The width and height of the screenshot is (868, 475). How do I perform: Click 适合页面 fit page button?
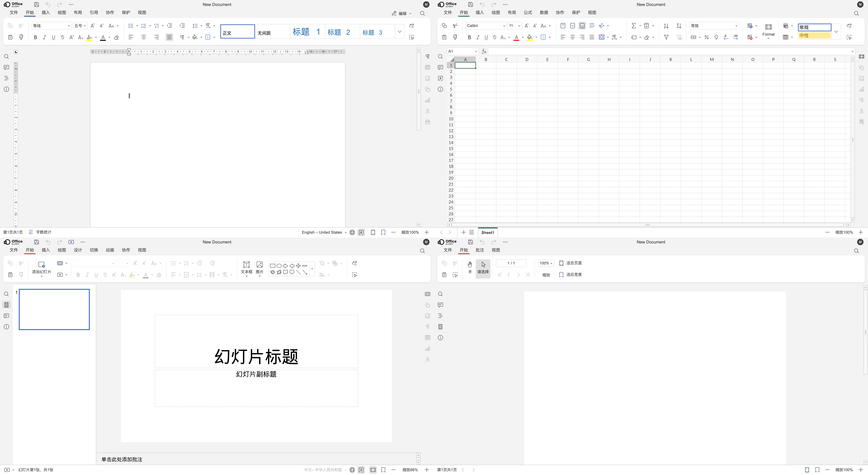[x=570, y=263]
